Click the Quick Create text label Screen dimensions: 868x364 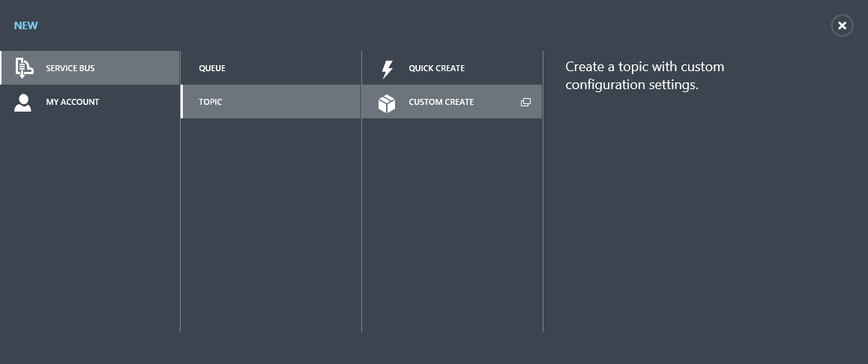point(436,68)
